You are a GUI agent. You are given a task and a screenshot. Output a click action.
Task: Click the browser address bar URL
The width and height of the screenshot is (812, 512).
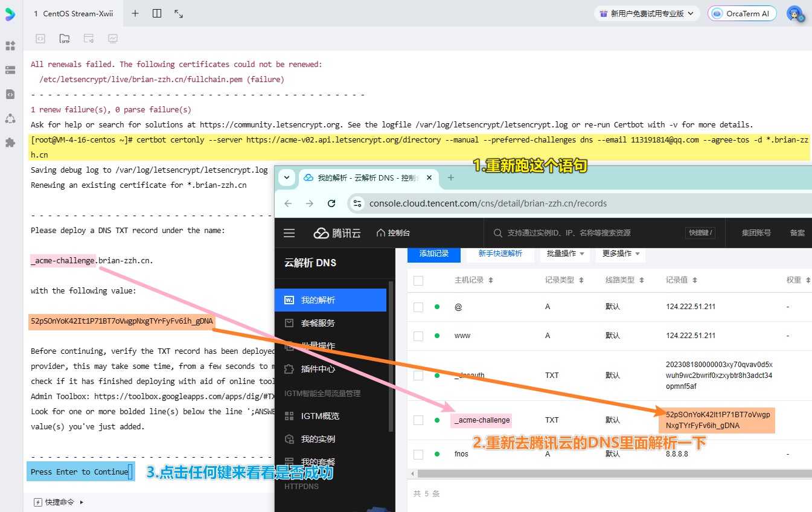pyautogui.click(x=488, y=203)
